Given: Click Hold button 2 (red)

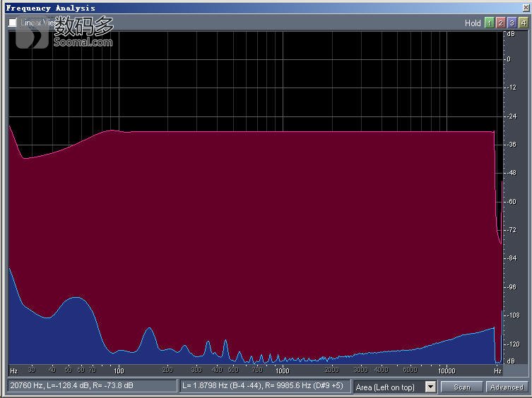Looking at the screenshot, I should (500, 23).
